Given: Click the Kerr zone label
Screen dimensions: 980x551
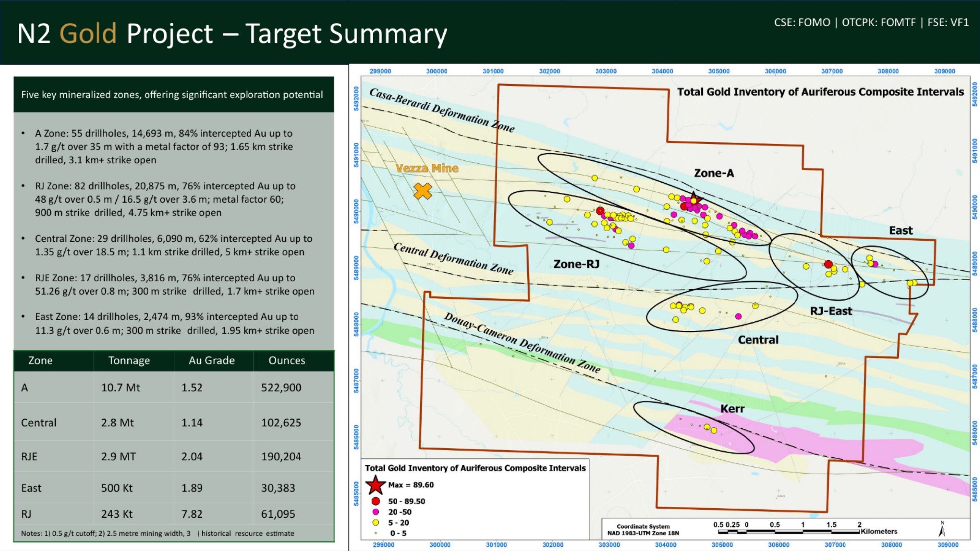Looking at the screenshot, I should point(732,409).
